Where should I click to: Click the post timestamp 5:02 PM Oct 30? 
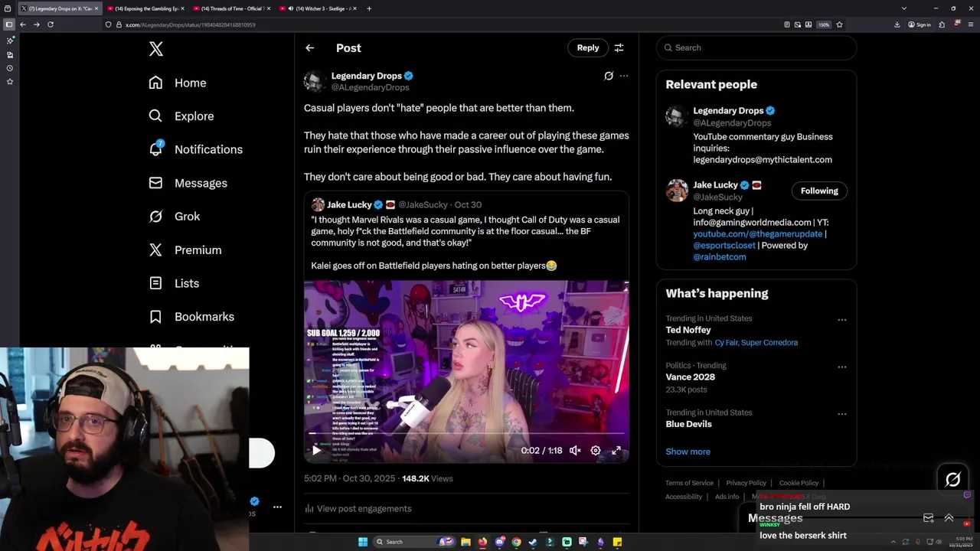click(x=349, y=478)
